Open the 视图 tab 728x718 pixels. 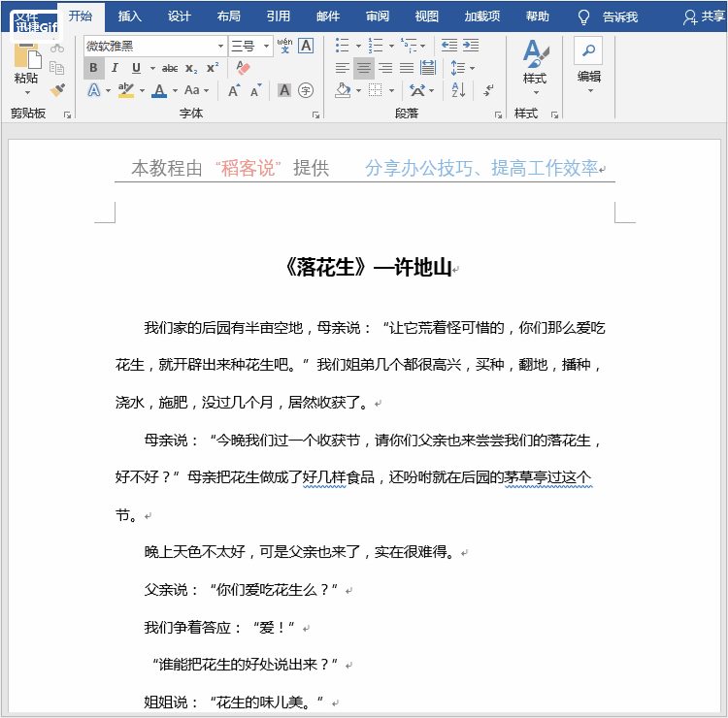click(427, 16)
